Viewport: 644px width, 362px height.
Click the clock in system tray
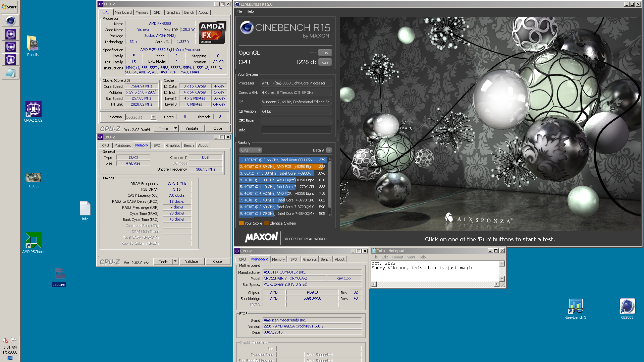point(10,350)
